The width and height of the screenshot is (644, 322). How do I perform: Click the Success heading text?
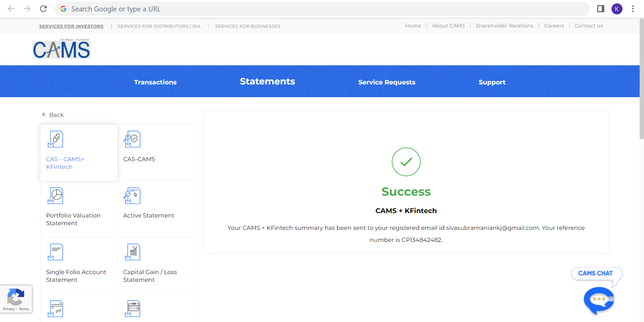pyautogui.click(x=406, y=192)
